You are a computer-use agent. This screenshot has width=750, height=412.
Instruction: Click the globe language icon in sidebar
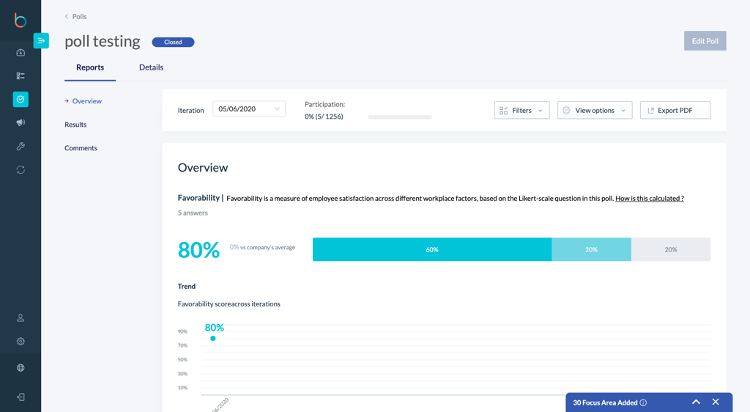[x=20, y=367]
